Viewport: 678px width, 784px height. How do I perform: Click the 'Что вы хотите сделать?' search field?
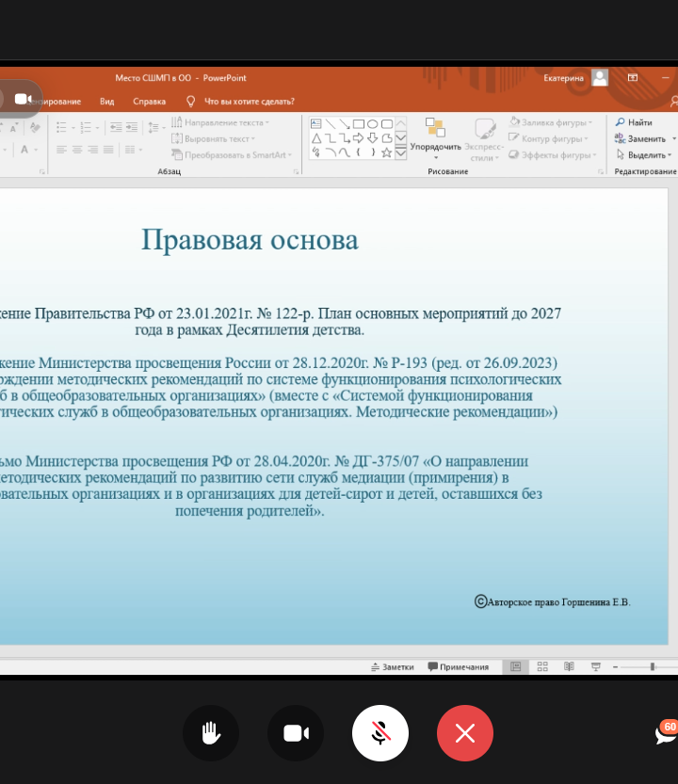(x=249, y=101)
